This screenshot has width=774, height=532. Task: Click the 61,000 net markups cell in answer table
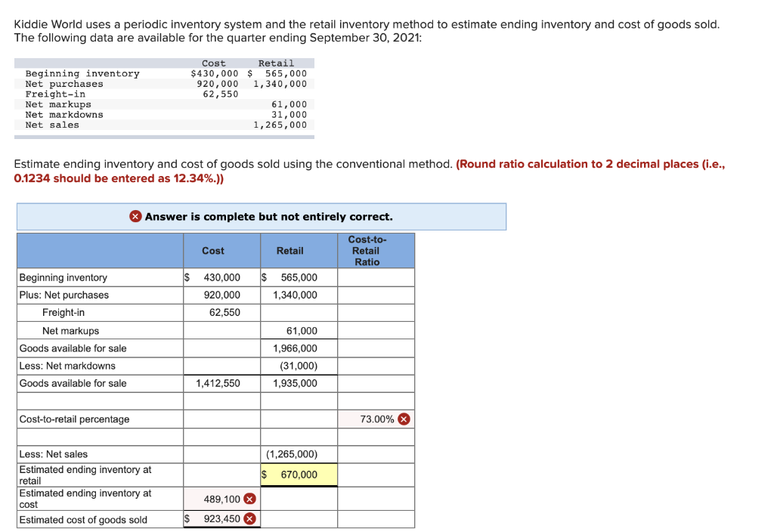click(x=299, y=331)
